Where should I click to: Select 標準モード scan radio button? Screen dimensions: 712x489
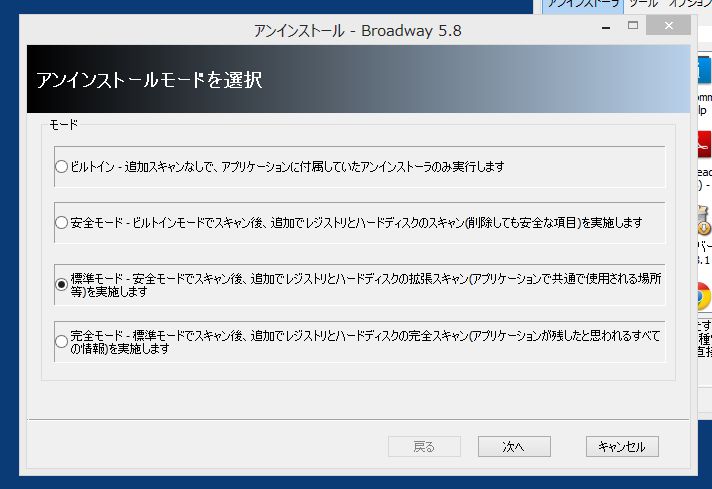coord(61,285)
